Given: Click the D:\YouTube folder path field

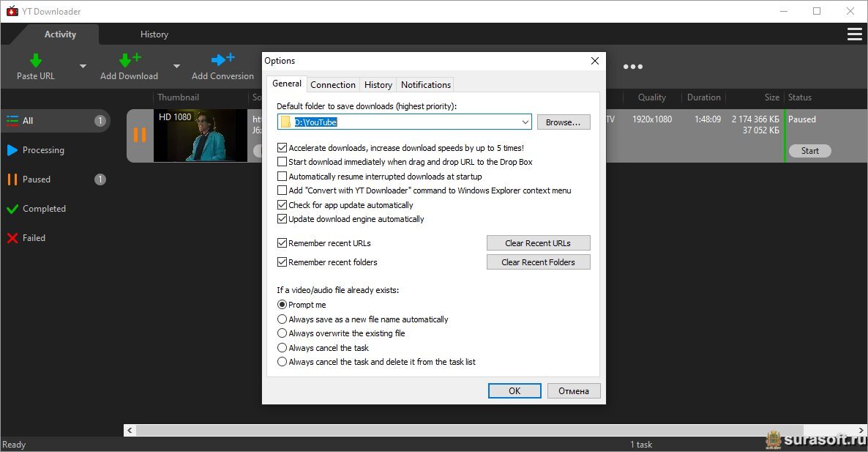Looking at the screenshot, I should click(x=405, y=122).
